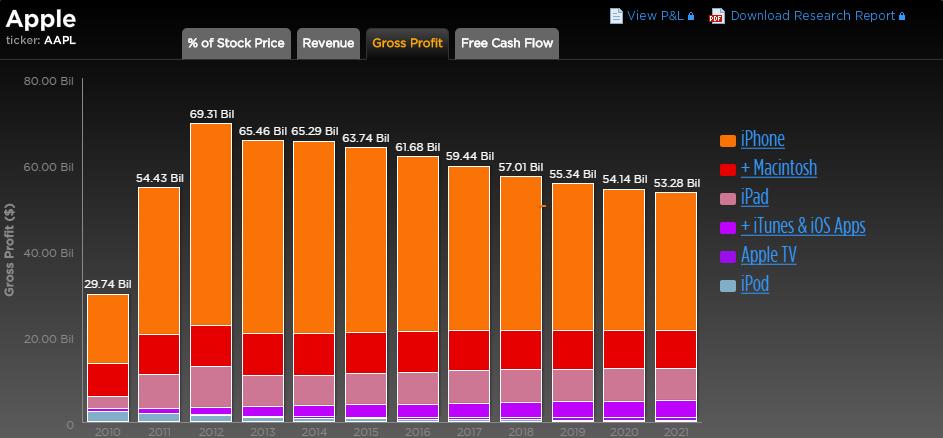Click the iPhone legend link
943x438 pixels.
pos(762,139)
